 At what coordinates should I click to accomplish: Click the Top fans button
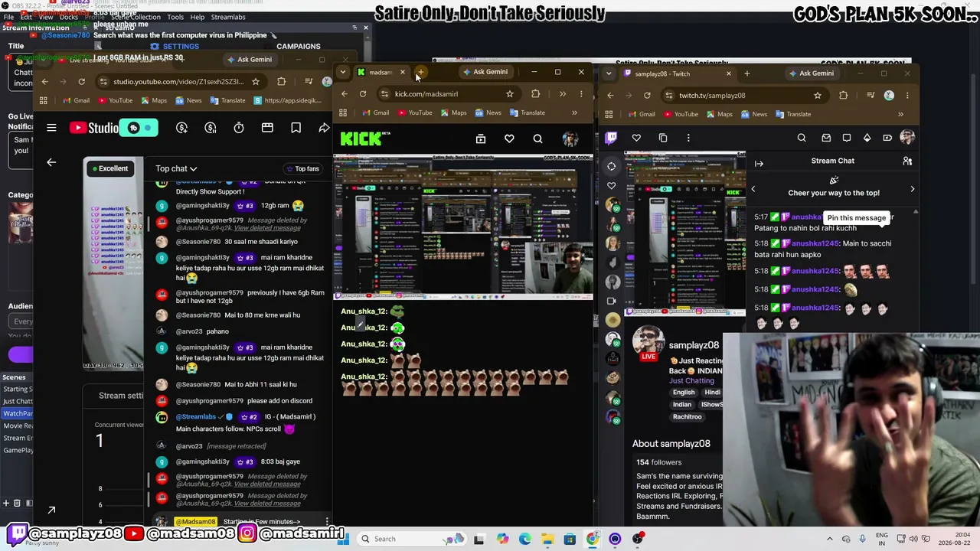302,168
